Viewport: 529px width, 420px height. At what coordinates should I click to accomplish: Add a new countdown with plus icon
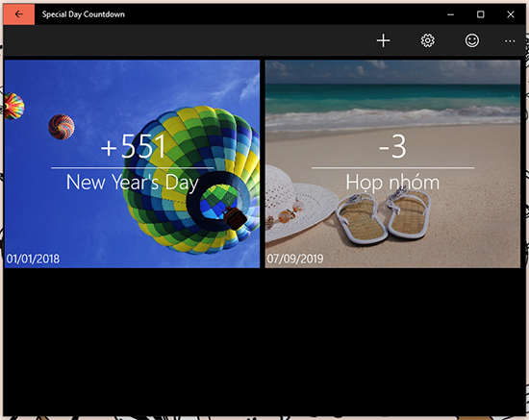pos(383,40)
